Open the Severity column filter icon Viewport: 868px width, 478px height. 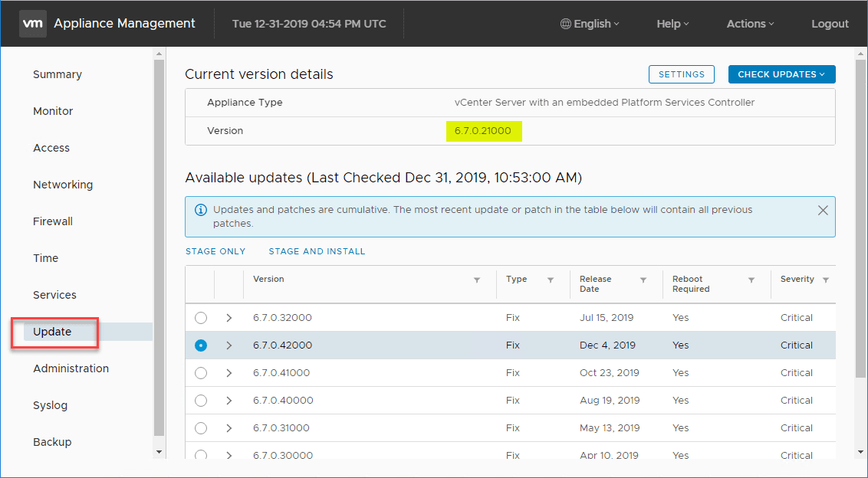[x=826, y=280]
